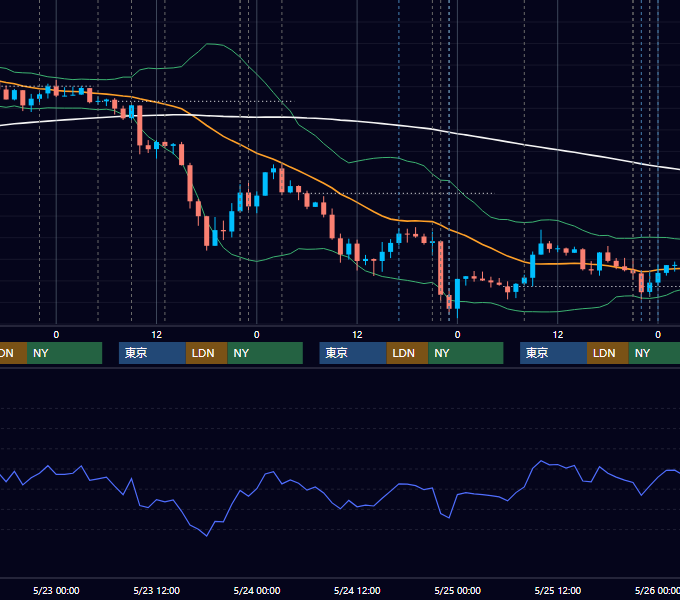Click the hour label 12 above 5/23 12:00
Viewport: 680px width, 600px height.
pos(157,335)
